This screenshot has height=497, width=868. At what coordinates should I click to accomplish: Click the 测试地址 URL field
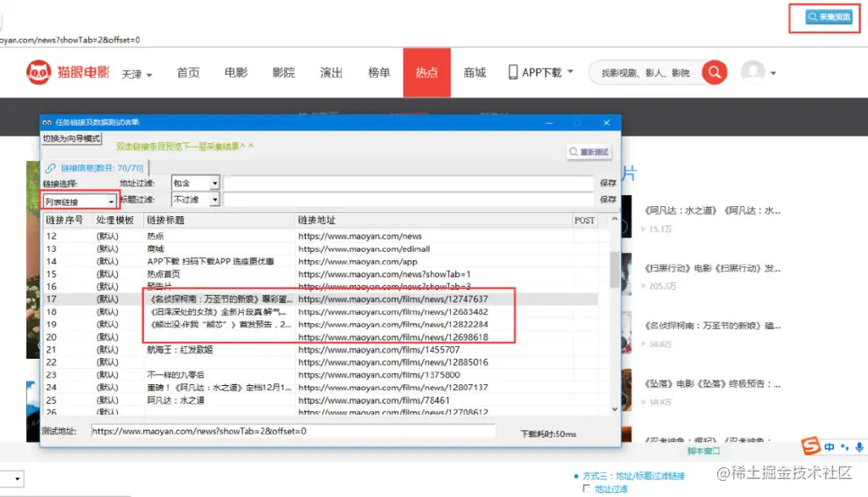click(x=292, y=431)
